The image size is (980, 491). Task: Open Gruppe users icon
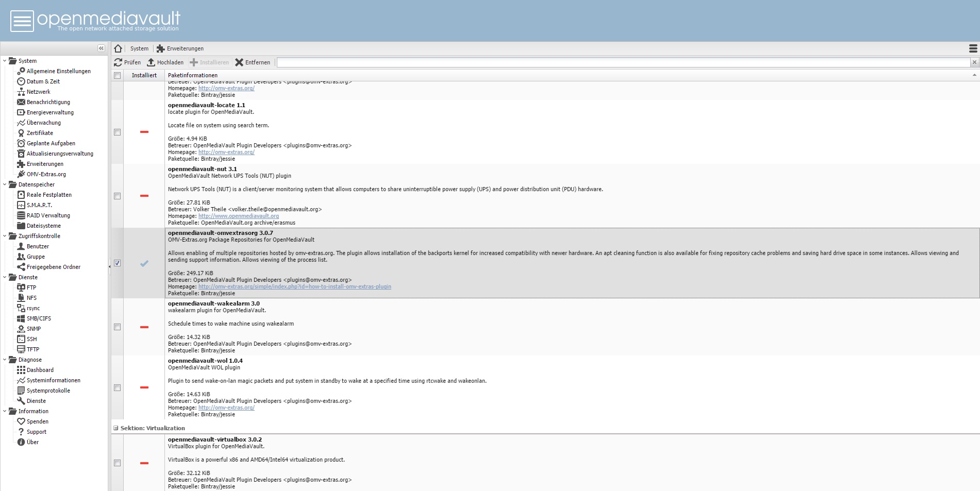pyautogui.click(x=21, y=257)
